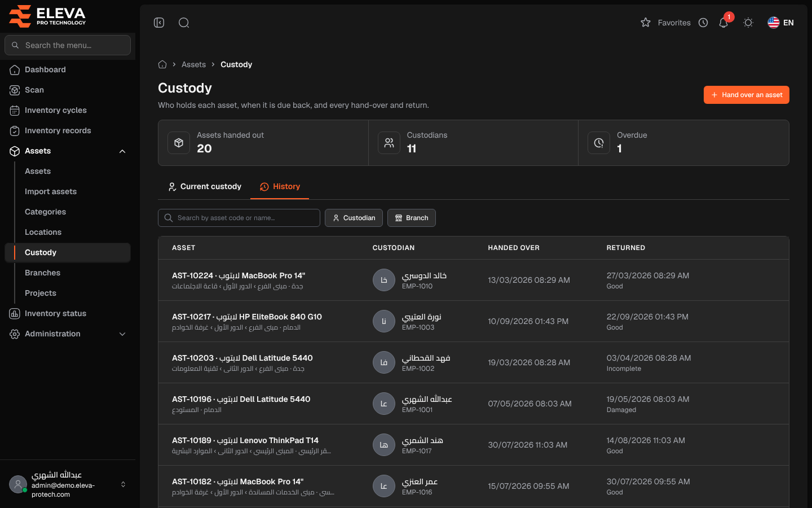Viewport: 812px width, 508px height.
Task: Open the notifications bell
Action: pos(723,23)
